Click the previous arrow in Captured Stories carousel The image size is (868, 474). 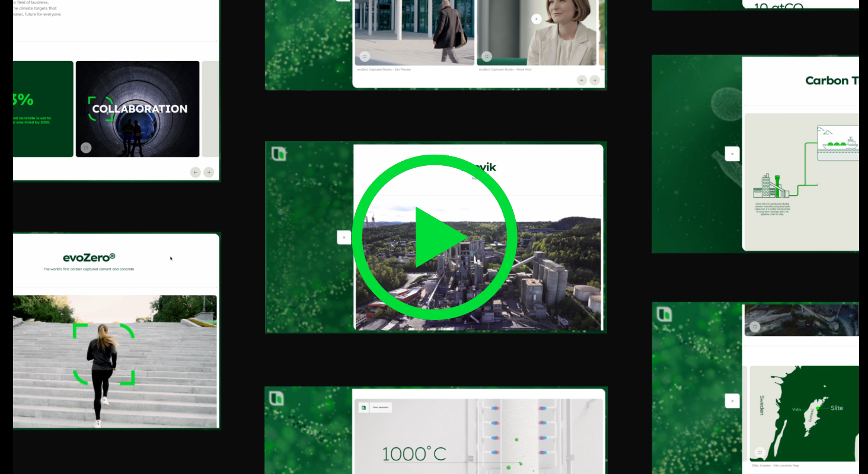point(582,79)
